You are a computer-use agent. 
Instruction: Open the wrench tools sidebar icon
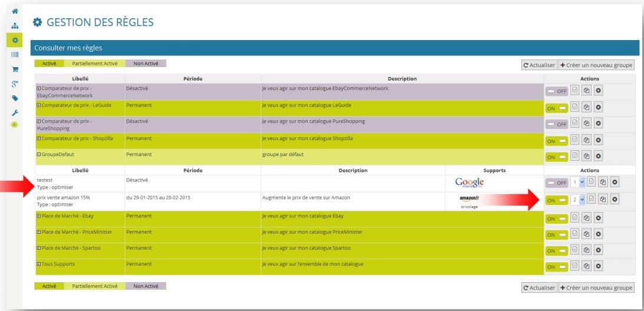(15, 113)
